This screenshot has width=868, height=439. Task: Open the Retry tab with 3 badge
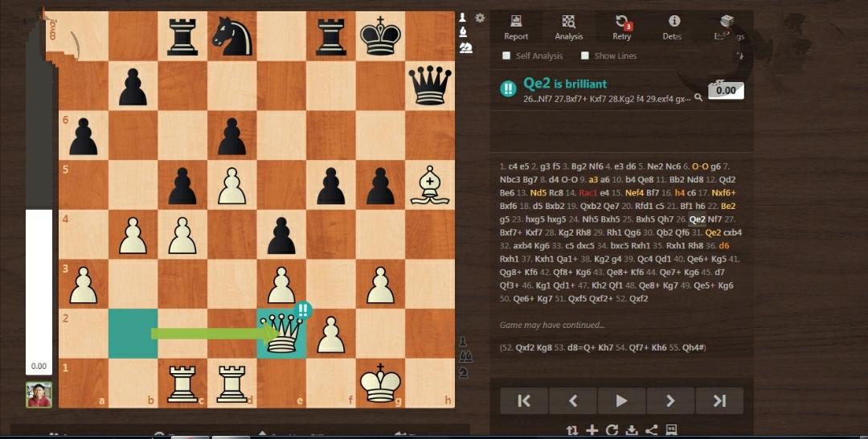click(621, 27)
